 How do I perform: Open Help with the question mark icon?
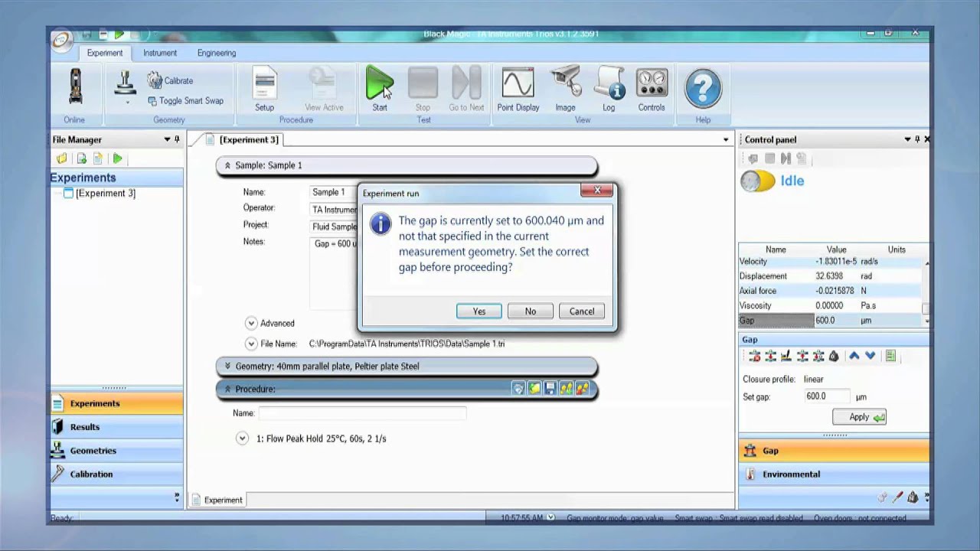pos(703,89)
